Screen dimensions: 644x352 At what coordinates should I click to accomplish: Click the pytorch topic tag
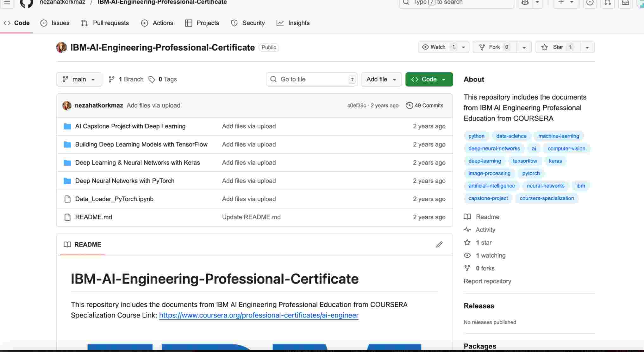click(x=531, y=173)
